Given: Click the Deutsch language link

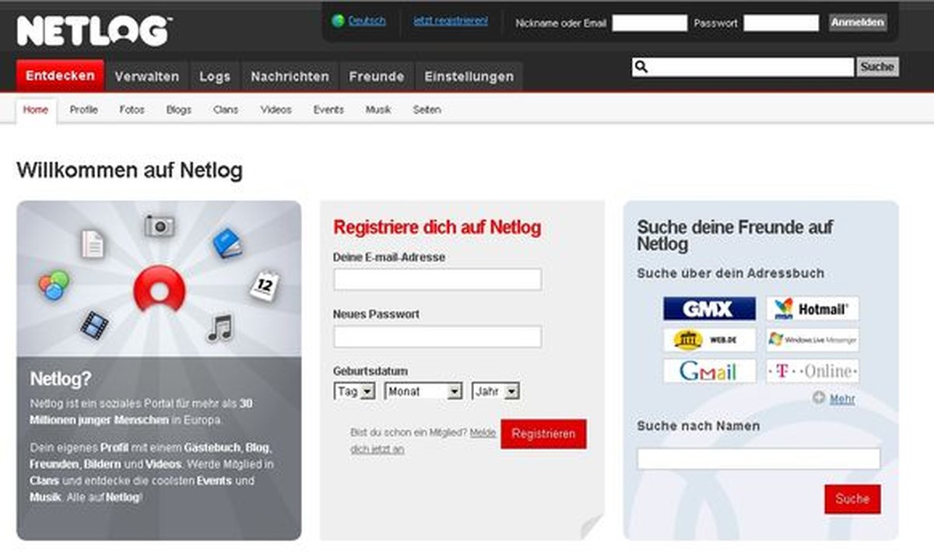Looking at the screenshot, I should click(367, 22).
